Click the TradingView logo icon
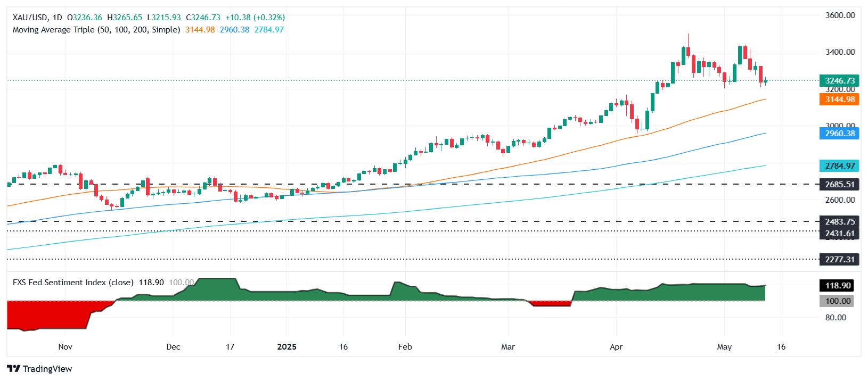 click(x=13, y=369)
